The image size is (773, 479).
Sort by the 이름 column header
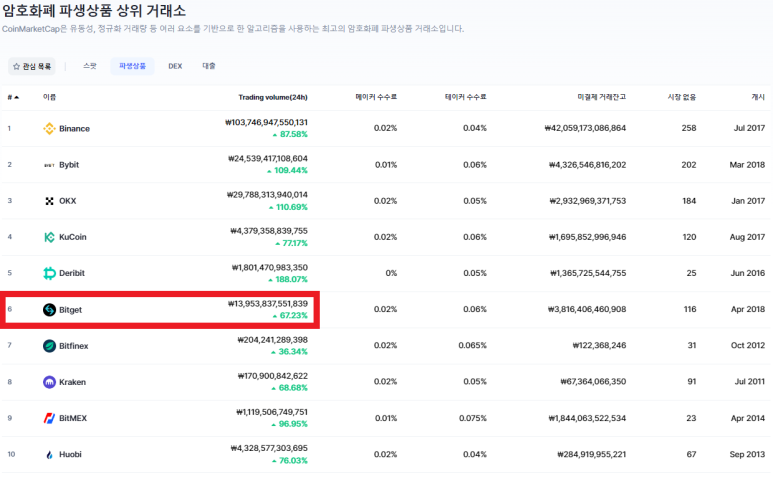[49, 97]
